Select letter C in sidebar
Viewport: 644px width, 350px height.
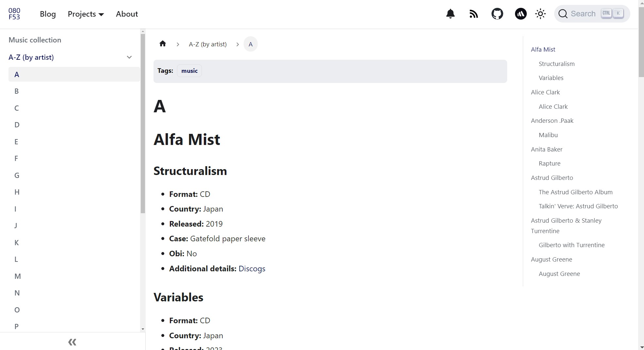pos(74,108)
